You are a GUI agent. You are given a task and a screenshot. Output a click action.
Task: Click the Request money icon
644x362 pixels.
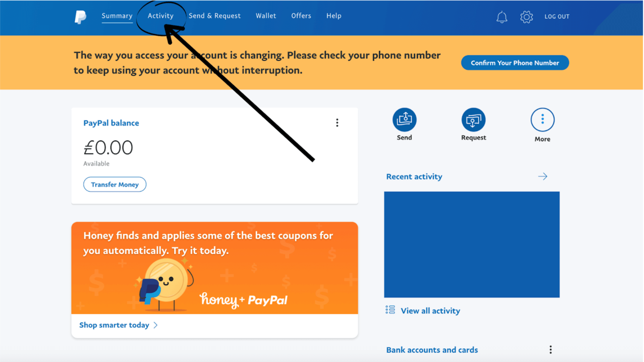[473, 120]
